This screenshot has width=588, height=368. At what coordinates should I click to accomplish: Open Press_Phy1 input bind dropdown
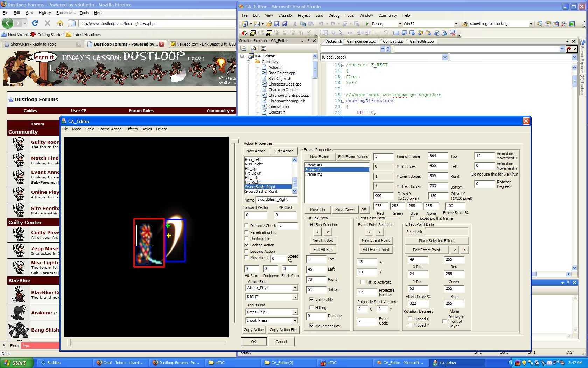(295, 312)
